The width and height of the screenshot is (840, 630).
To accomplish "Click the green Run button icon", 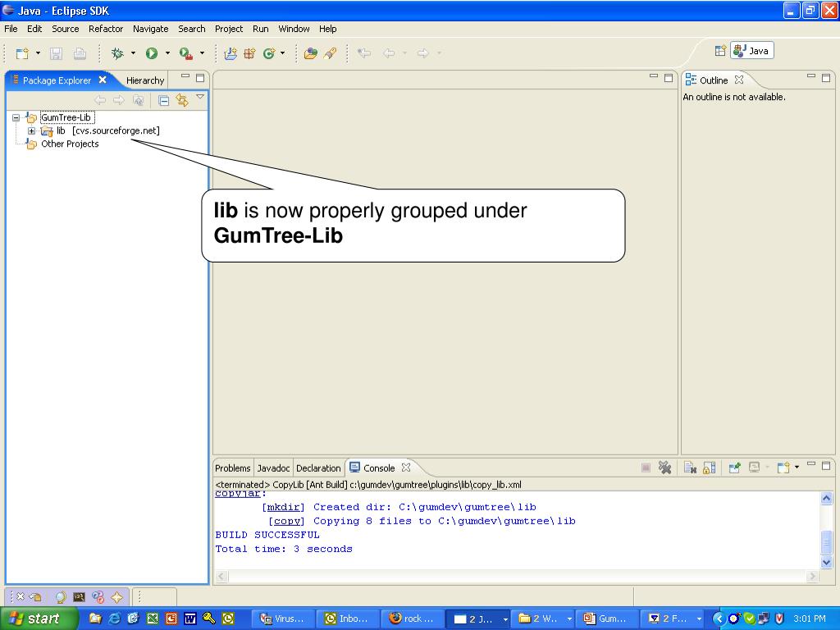I will (x=152, y=53).
